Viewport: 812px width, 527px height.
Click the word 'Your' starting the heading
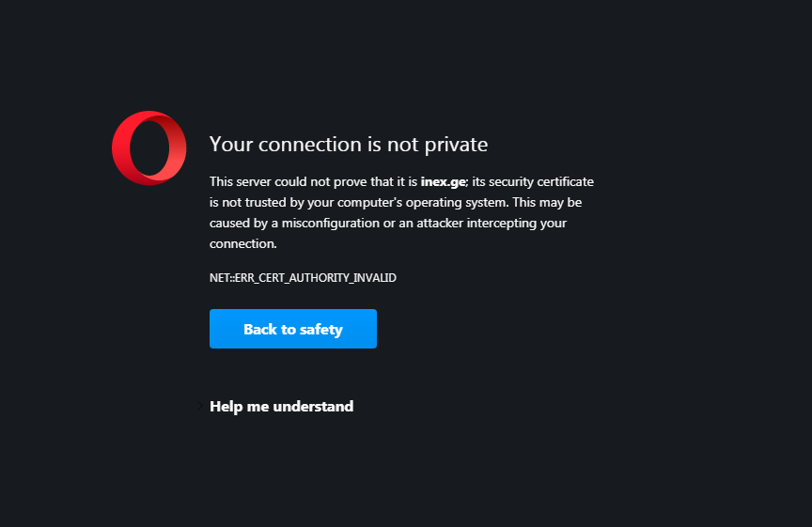point(231,145)
